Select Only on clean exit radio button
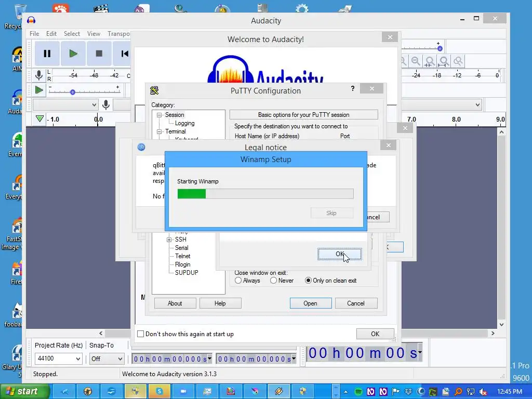The height and width of the screenshot is (399, 532). 308,281
